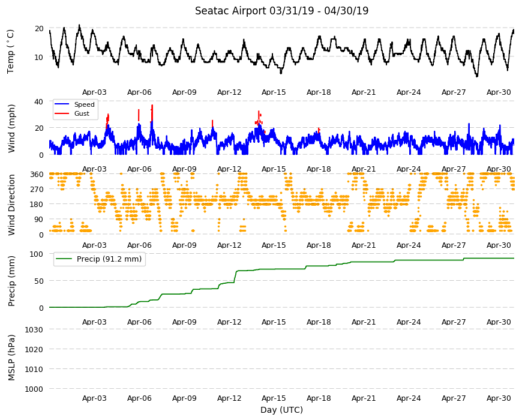Click the 360 tick on wind direction axis
Viewport: 522px width, 420px height.
[37, 175]
